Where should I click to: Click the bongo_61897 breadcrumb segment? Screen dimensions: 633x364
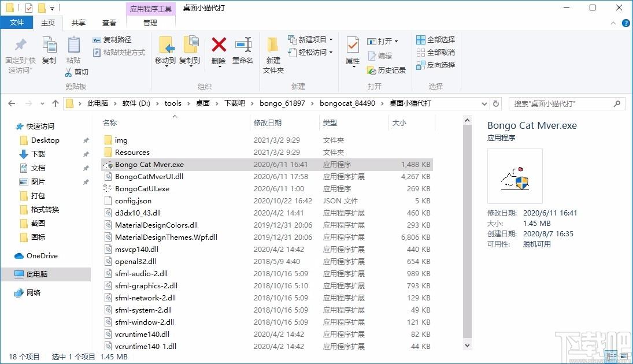pyautogui.click(x=282, y=103)
